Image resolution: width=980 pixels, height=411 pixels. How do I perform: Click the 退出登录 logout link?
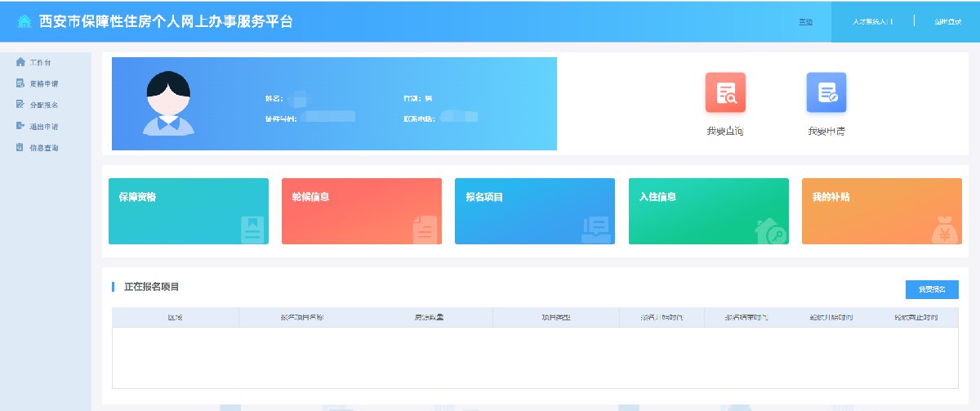click(x=947, y=21)
